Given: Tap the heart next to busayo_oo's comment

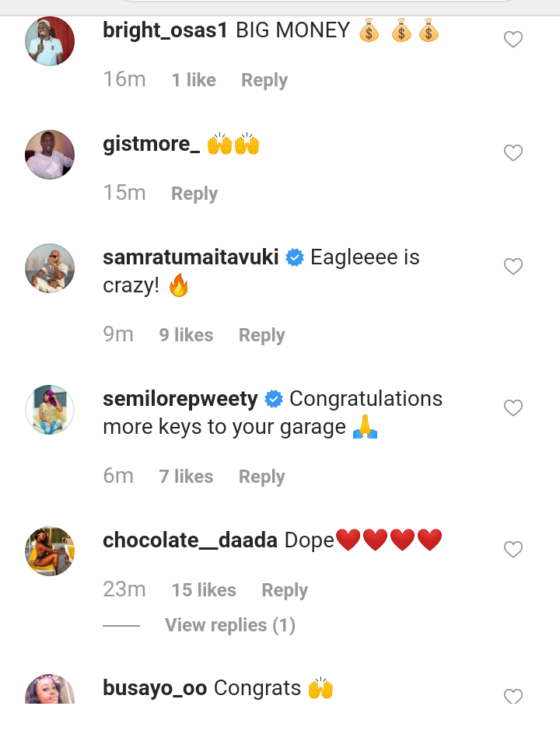Looking at the screenshot, I should coord(513,695).
